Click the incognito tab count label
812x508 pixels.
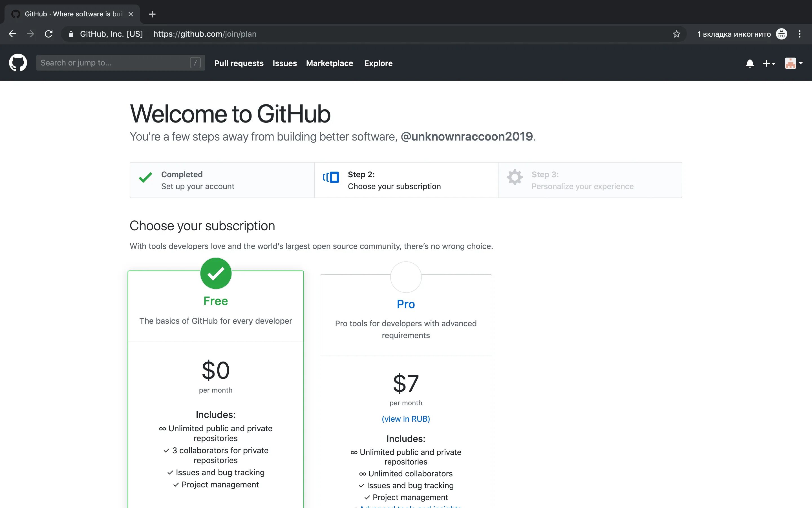(734, 34)
